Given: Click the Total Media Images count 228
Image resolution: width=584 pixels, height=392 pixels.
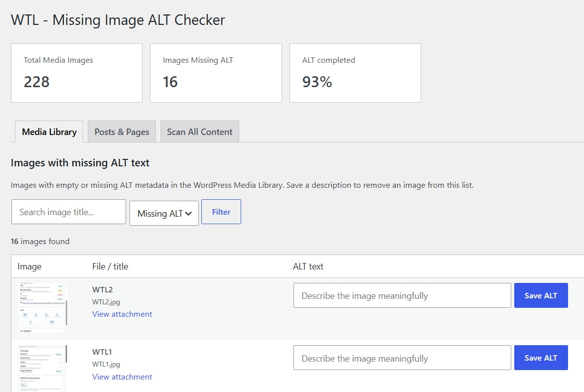Looking at the screenshot, I should point(36,82).
